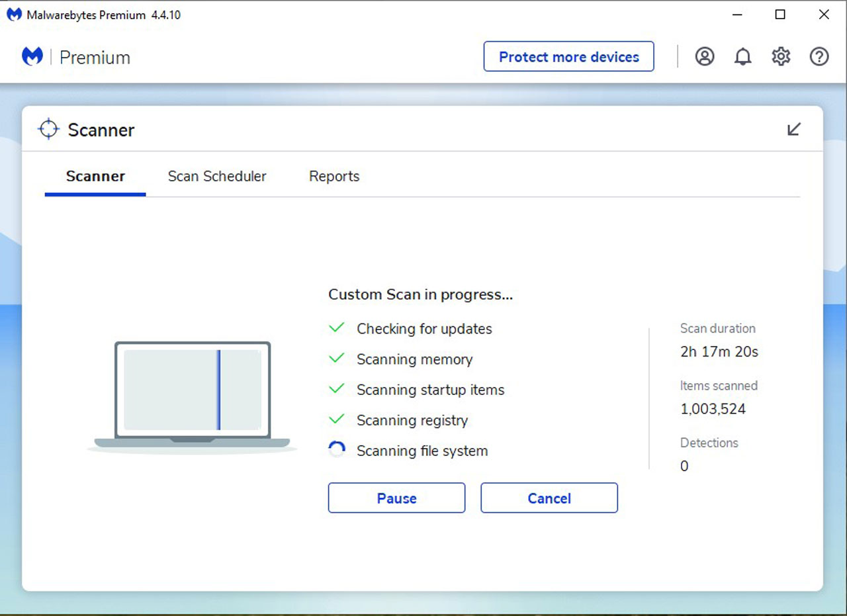Cancel the running scan
847x616 pixels.
click(x=549, y=498)
